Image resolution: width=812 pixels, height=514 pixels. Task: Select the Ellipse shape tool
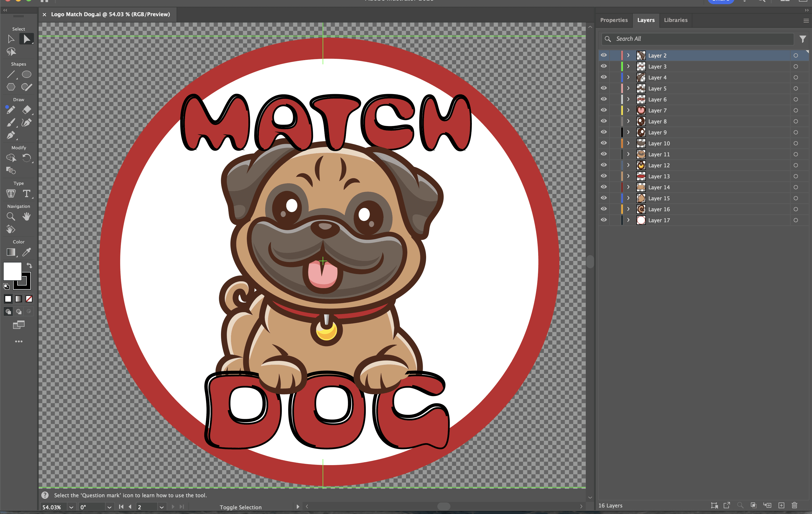[x=26, y=74]
